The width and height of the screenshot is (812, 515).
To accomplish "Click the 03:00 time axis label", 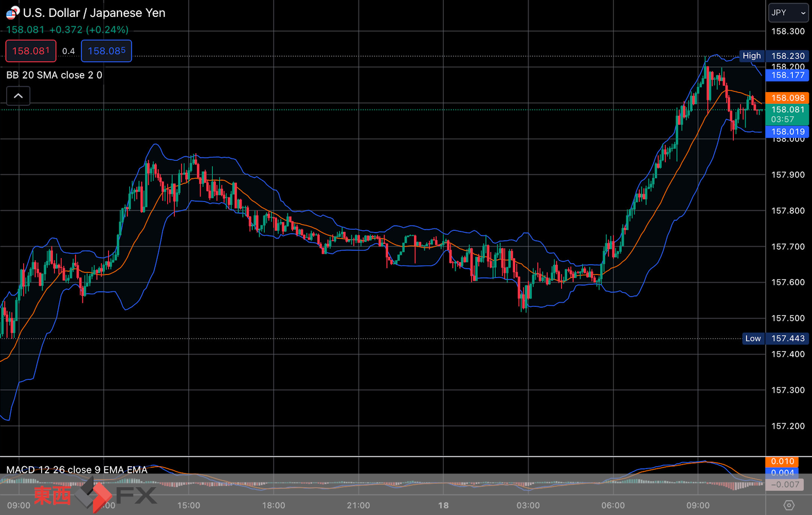I will point(528,505).
